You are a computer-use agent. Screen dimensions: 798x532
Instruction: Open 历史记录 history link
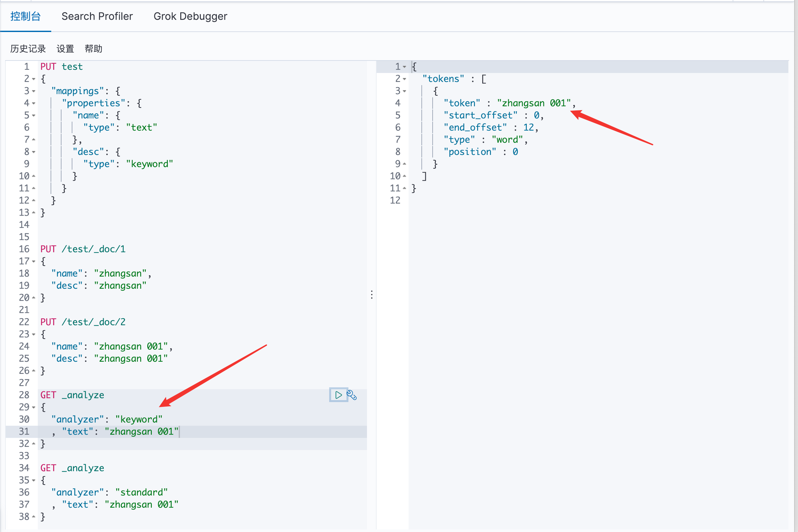28,49
